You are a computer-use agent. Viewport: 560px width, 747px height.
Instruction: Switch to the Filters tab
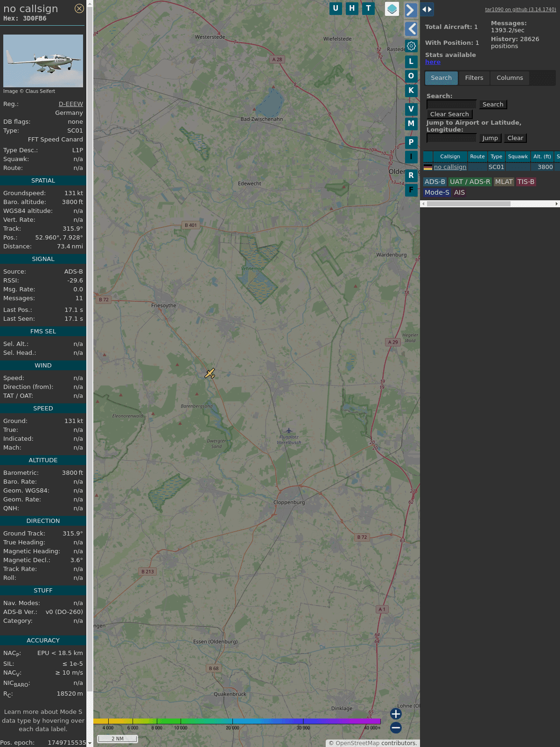[474, 78]
